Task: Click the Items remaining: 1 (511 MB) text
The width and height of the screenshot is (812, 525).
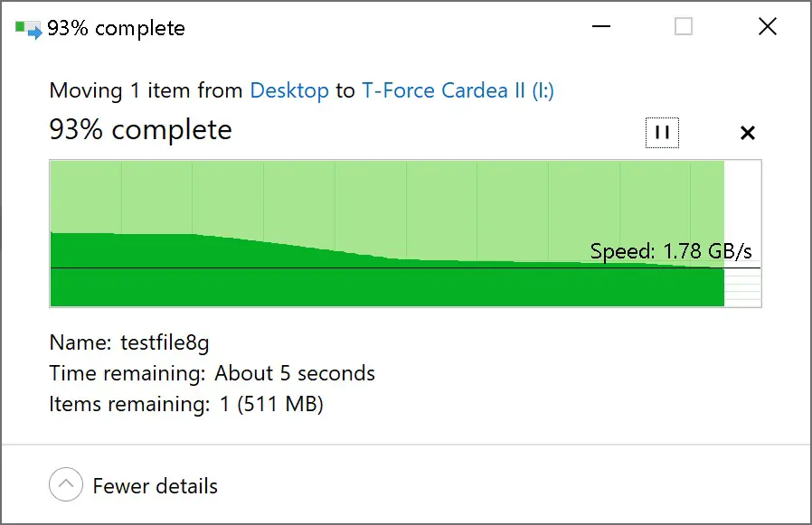Action: tap(186, 404)
